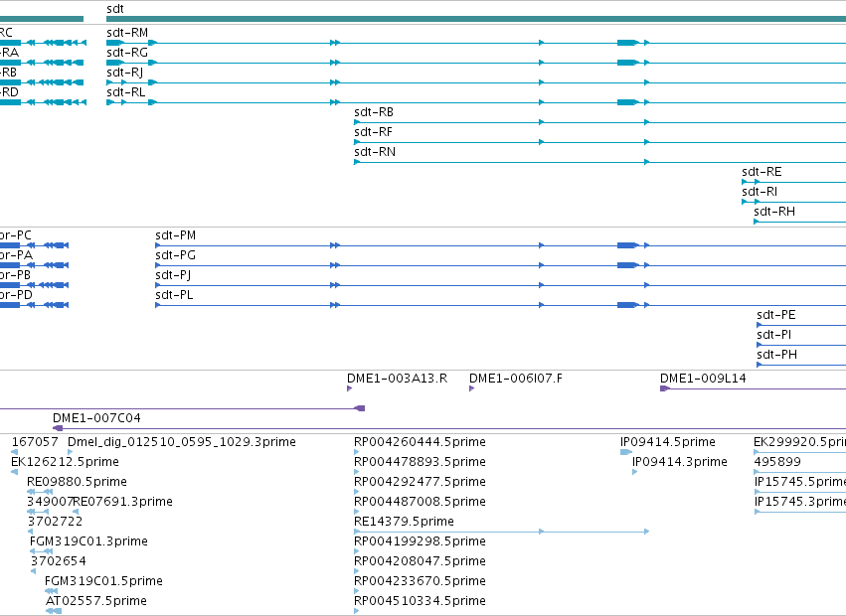The height and width of the screenshot is (616, 846).
Task: Select the sdt gene label
Action: pos(115,9)
